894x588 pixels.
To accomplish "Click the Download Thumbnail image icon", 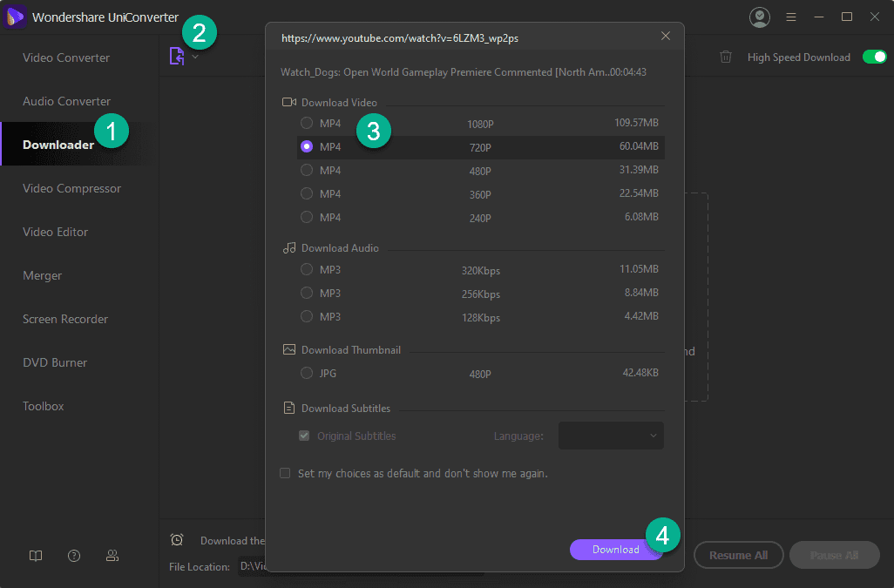I will click(x=289, y=349).
